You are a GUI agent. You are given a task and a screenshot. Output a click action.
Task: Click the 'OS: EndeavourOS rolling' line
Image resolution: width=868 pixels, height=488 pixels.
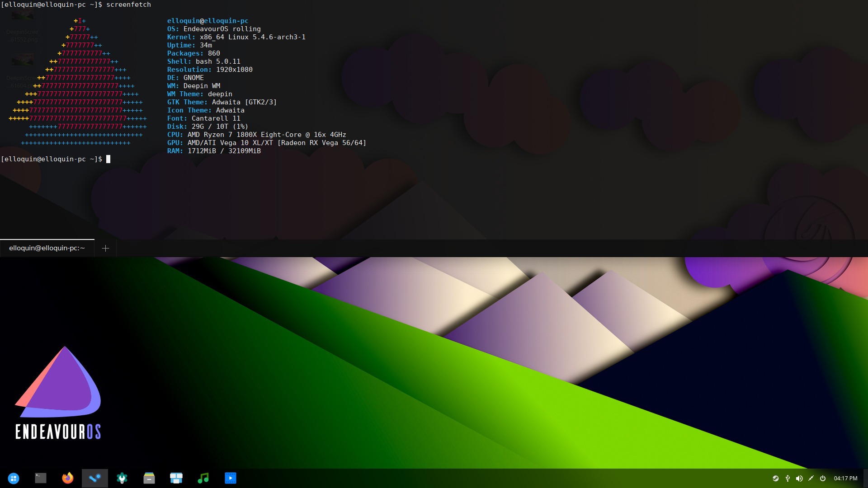[x=214, y=29]
